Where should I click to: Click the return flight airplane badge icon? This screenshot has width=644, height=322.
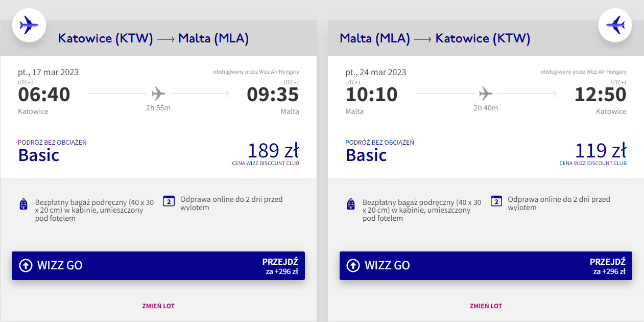tap(615, 25)
